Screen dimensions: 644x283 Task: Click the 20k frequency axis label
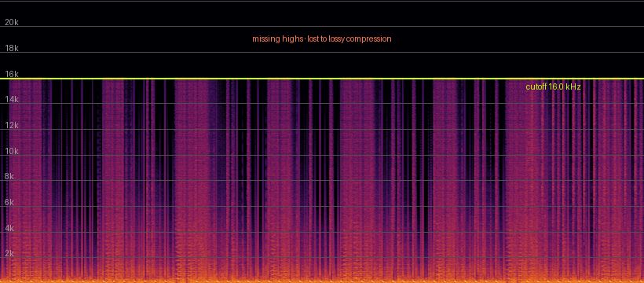point(12,23)
